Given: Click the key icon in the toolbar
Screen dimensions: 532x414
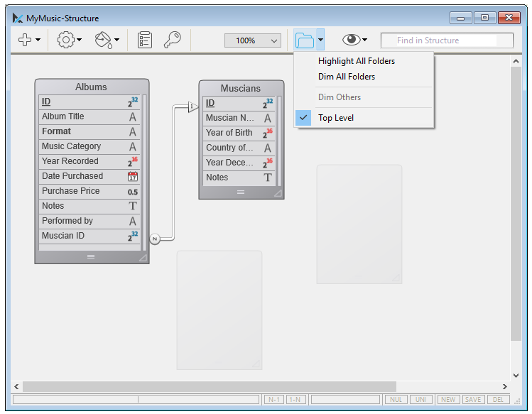Looking at the screenshot, I should click(x=172, y=40).
